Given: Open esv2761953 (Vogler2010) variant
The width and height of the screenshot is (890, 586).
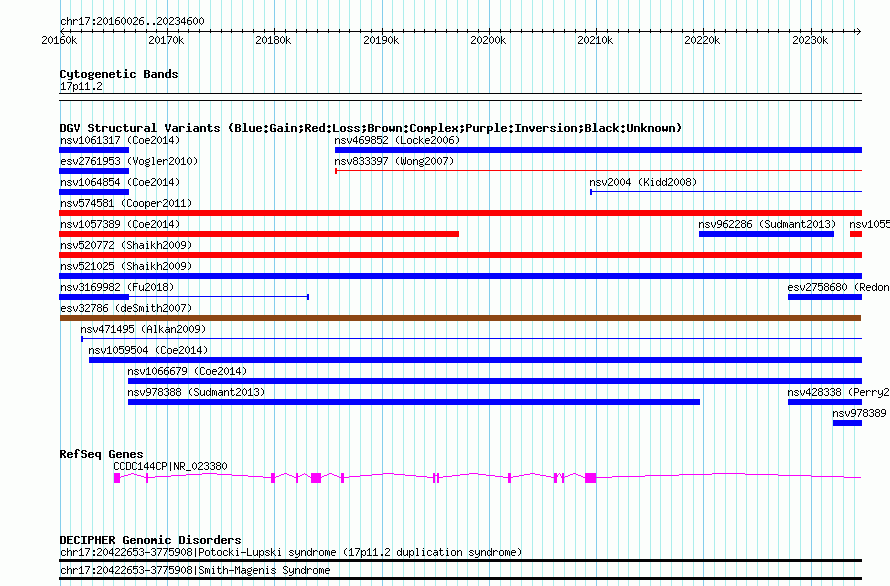Looking at the screenshot, I should point(129,161).
